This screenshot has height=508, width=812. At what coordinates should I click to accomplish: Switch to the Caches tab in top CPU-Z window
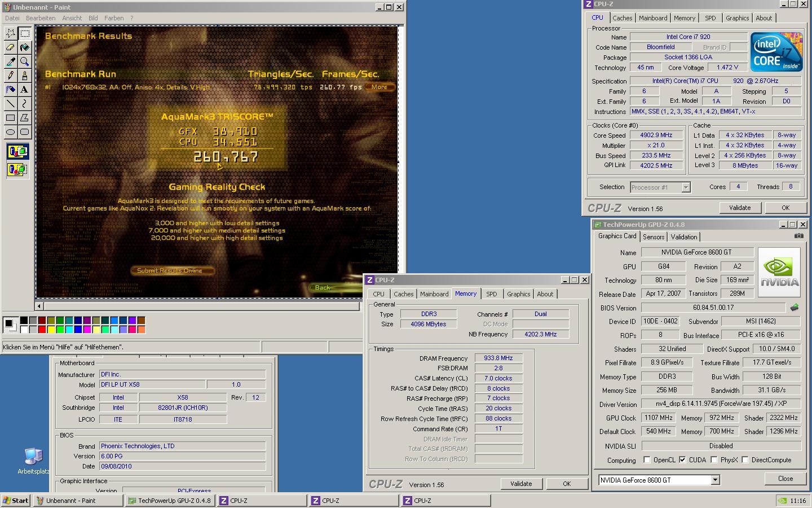coord(622,18)
